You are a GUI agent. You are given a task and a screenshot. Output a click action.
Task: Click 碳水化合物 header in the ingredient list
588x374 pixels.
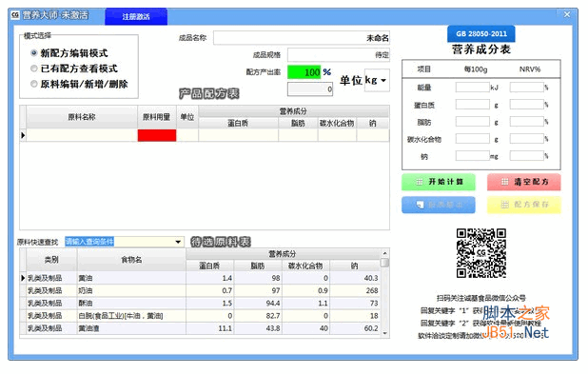click(305, 266)
